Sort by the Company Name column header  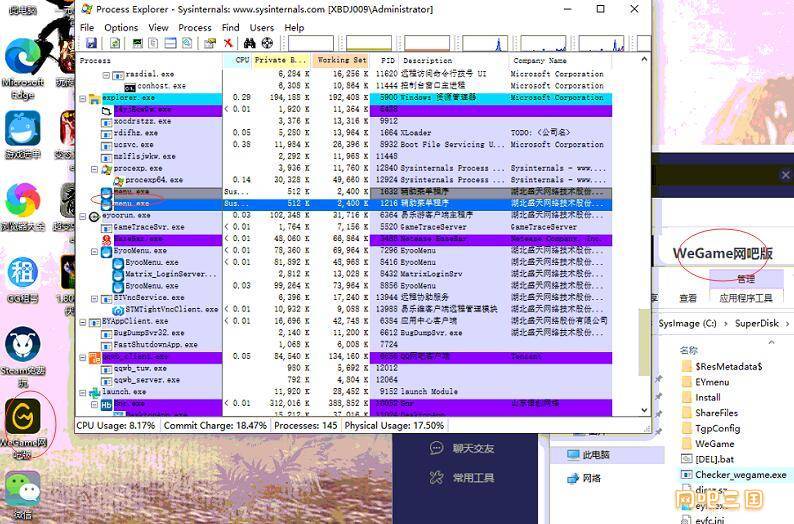(x=560, y=60)
